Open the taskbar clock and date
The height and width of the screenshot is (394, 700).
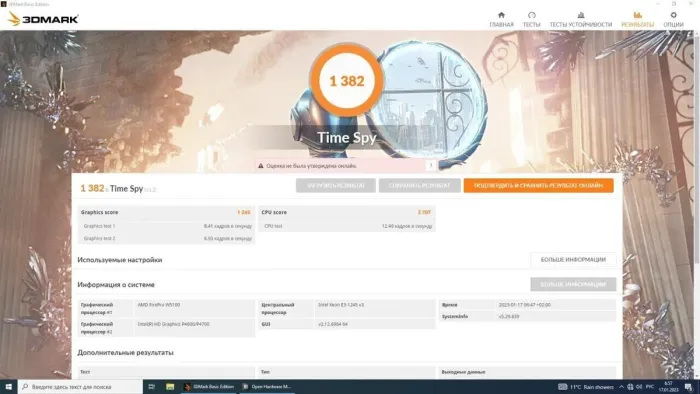click(668, 386)
